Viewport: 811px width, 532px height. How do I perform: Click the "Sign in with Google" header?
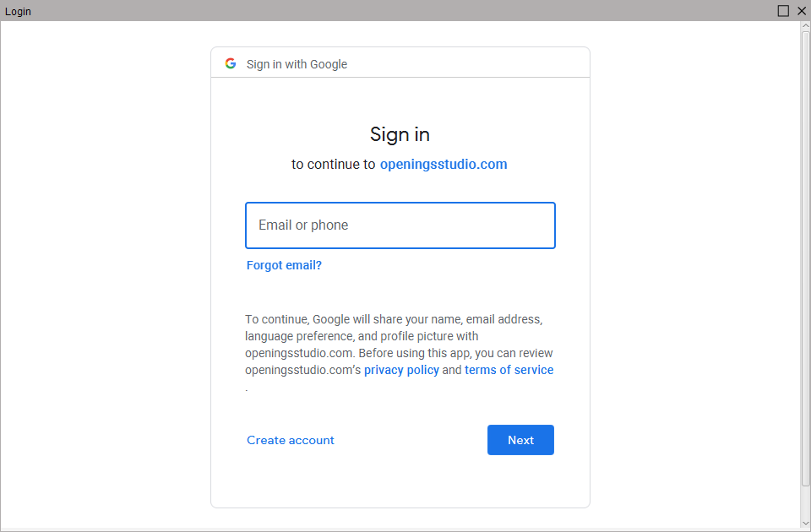[296, 63]
